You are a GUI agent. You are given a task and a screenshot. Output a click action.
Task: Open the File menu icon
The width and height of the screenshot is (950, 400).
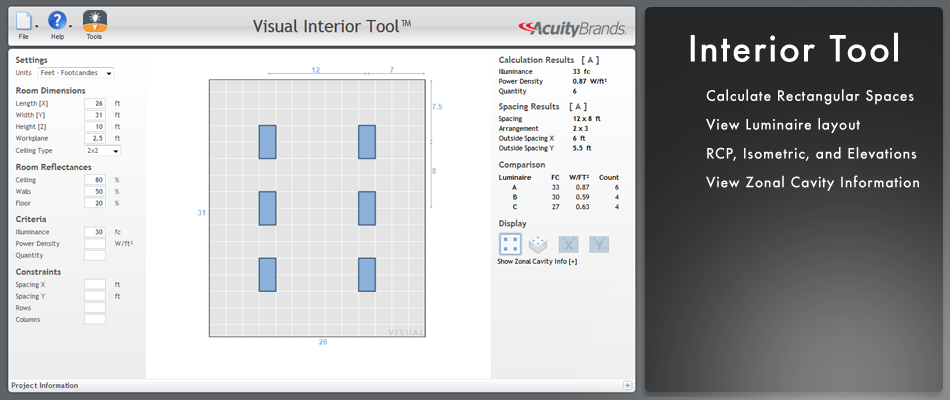pyautogui.click(x=24, y=21)
